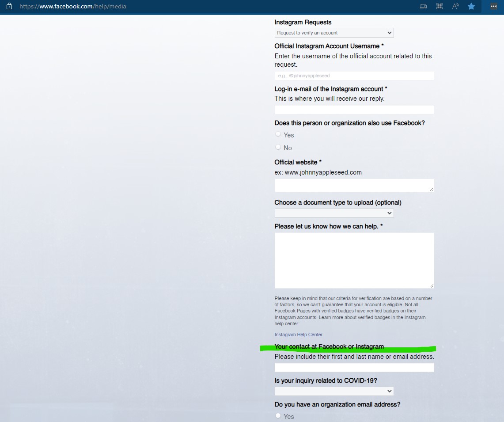The height and width of the screenshot is (422, 504).
Task: Focus the Official Instagram Account Username field
Action: (354, 76)
